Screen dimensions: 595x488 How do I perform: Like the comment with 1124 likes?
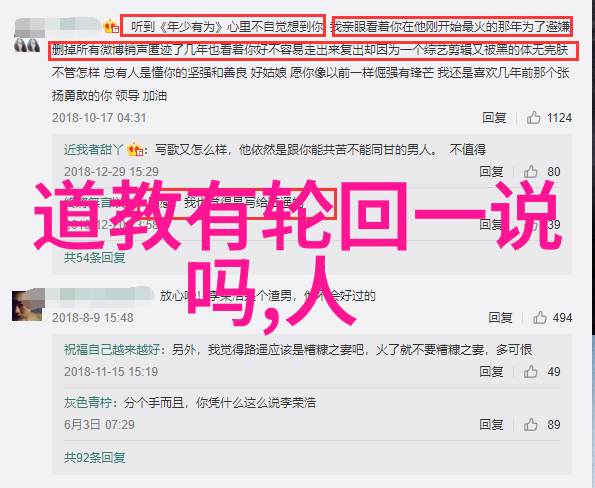click(533, 118)
